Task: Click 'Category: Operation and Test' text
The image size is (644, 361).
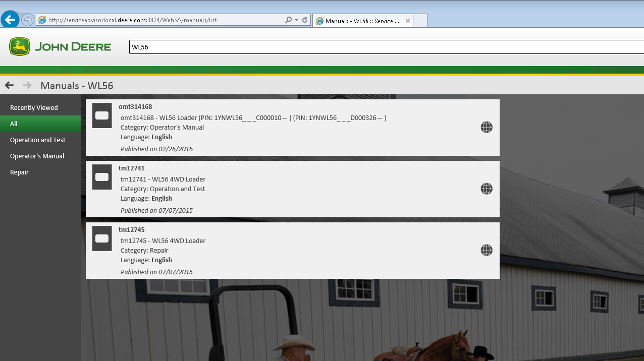Action: (x=163, y=189)
